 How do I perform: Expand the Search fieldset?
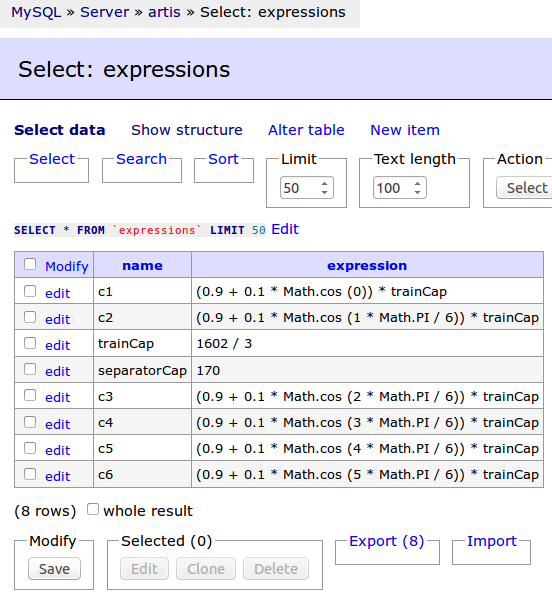[141, 159]
